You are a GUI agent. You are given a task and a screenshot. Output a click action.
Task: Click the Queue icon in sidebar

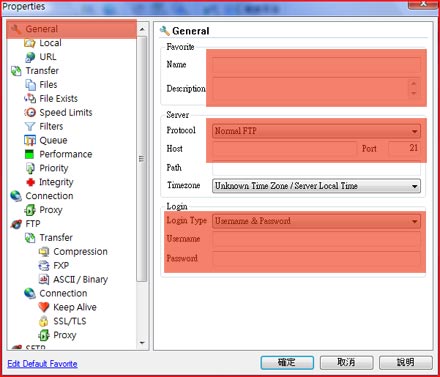(30, 141)
